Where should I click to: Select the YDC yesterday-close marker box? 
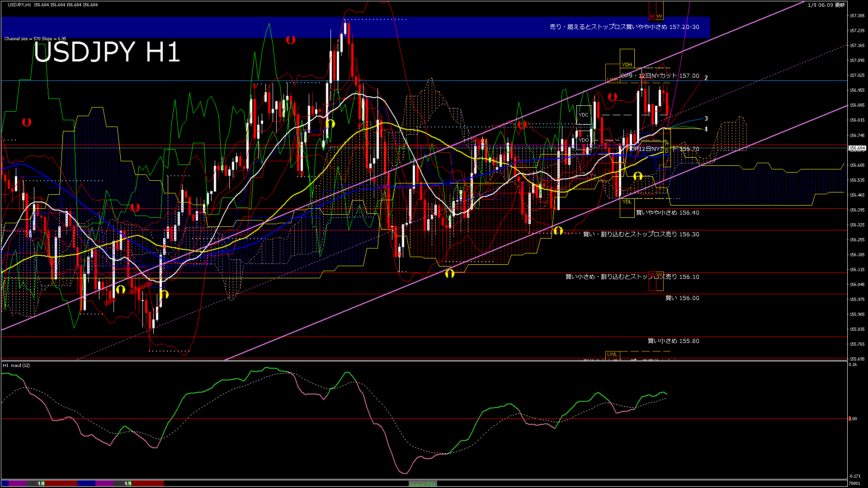pos(584,115)
